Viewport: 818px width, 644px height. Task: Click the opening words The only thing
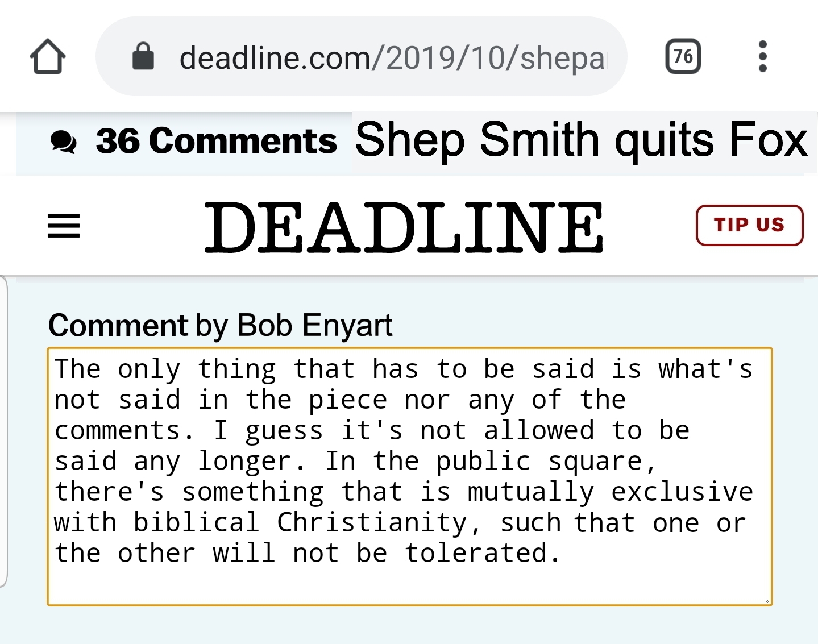point(165,369)
